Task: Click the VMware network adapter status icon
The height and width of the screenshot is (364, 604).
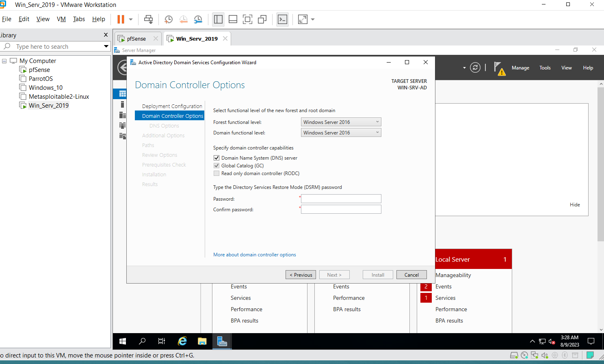Action: pyautogui.click(x=535, y=355)
